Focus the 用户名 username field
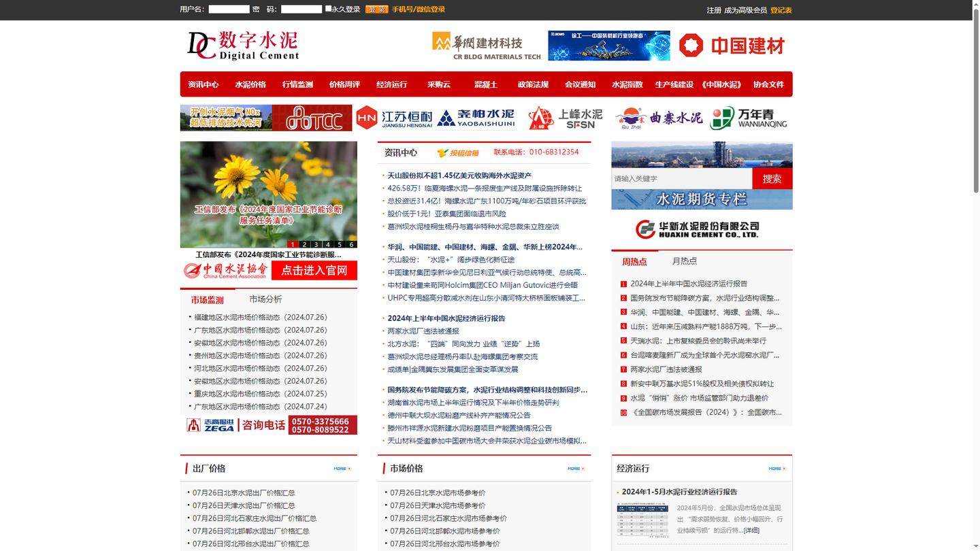Image resolution: width=980 pixels, height=551 pixels. tap(229, 9)
